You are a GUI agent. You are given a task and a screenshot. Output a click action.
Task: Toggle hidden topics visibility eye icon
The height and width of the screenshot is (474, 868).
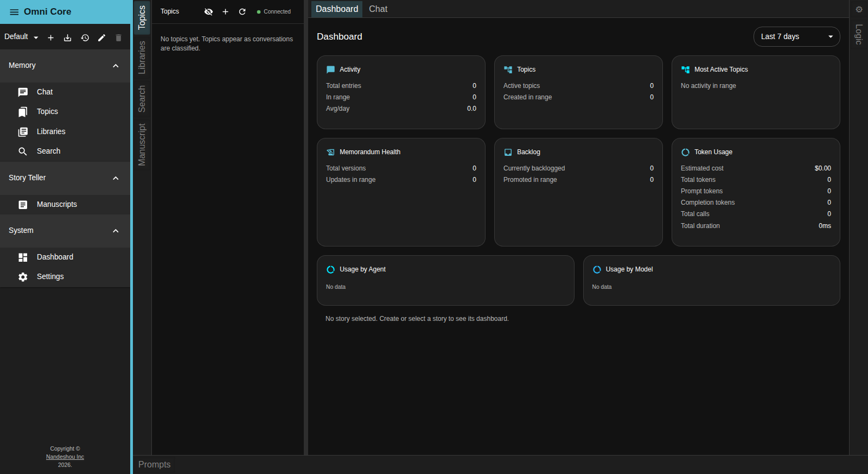click(x=208, y=11)
